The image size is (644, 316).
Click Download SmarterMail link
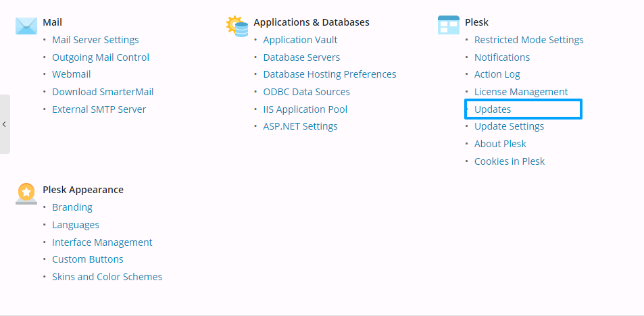click(x=103, y=92)
